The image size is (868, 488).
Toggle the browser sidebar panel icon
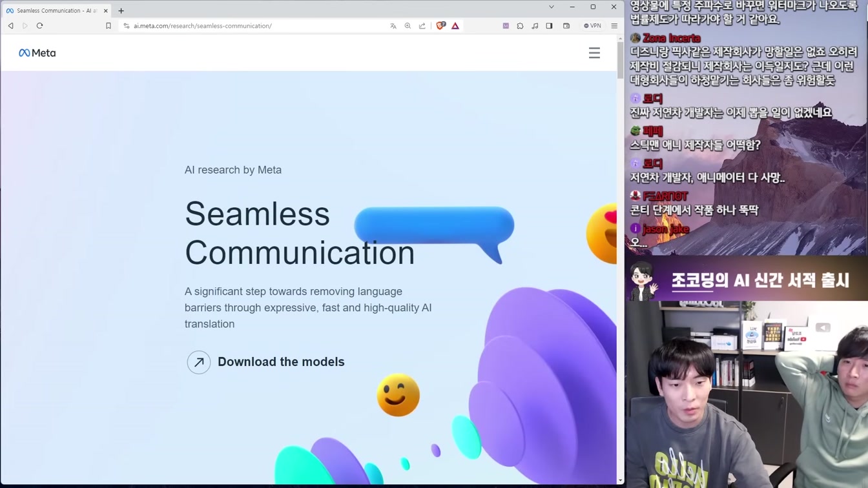[549, 26]
